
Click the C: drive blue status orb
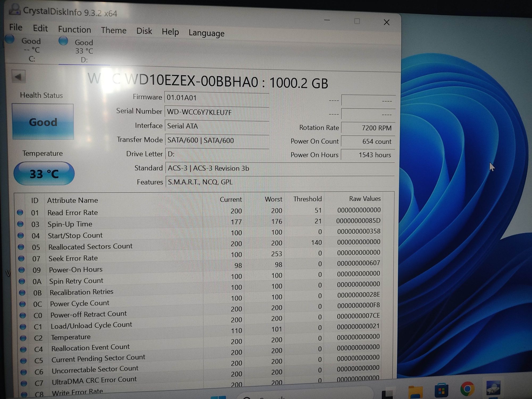tap(10, 39)
